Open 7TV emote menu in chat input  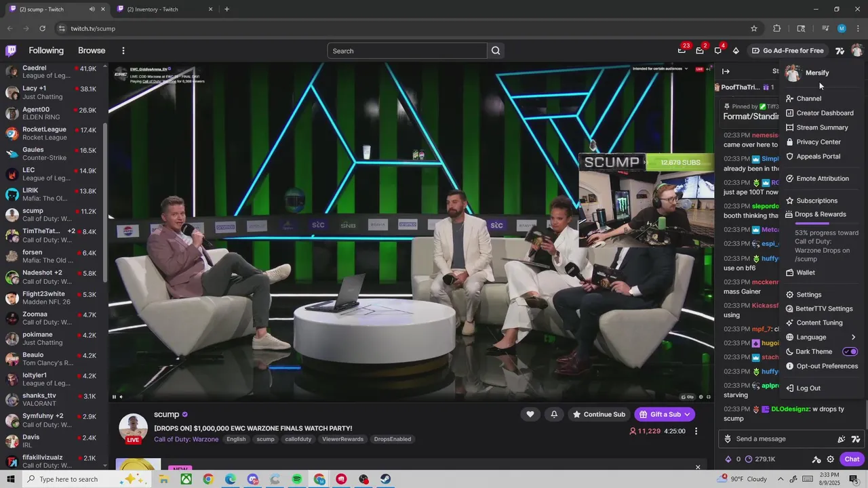tap(856, 439)
